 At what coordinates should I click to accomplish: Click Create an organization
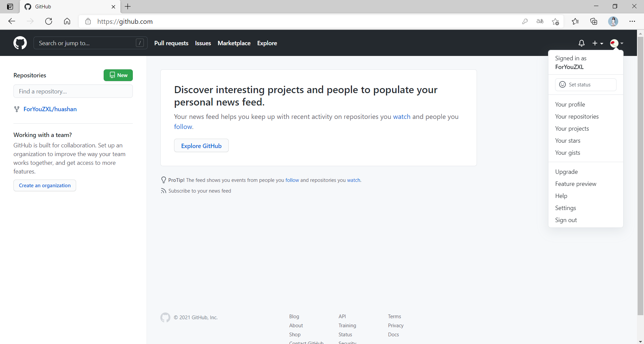point(45,186)
